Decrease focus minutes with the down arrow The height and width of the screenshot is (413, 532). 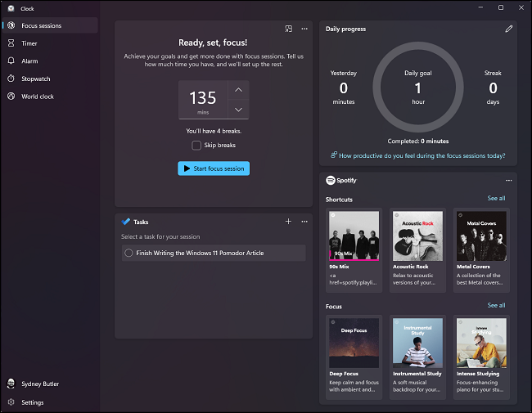point(238,110)
